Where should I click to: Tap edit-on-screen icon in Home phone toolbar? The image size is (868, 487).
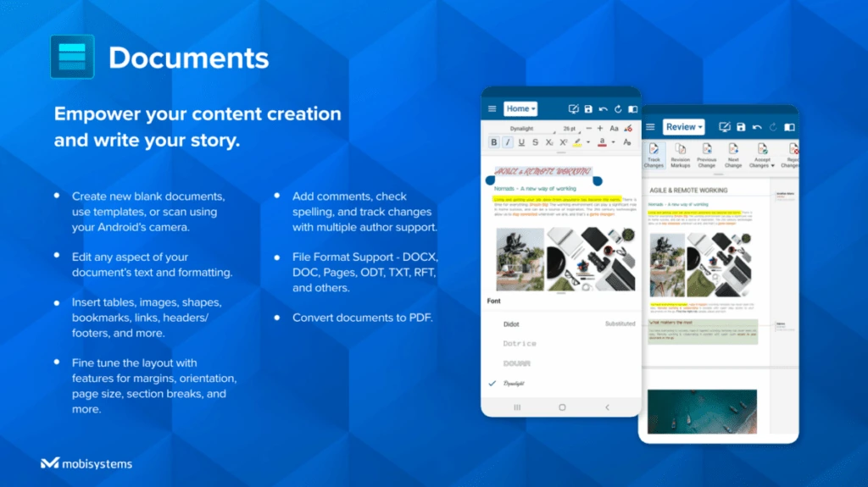click(574, 109)
